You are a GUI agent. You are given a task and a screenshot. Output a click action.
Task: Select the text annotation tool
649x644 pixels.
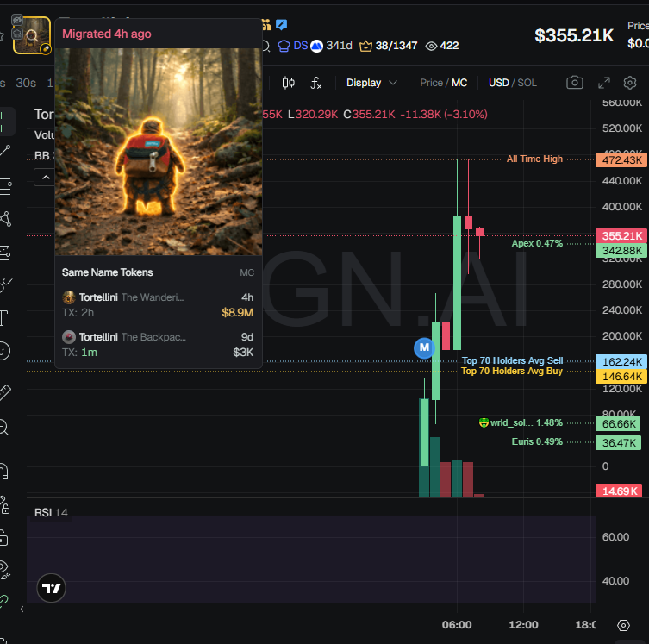3,318
